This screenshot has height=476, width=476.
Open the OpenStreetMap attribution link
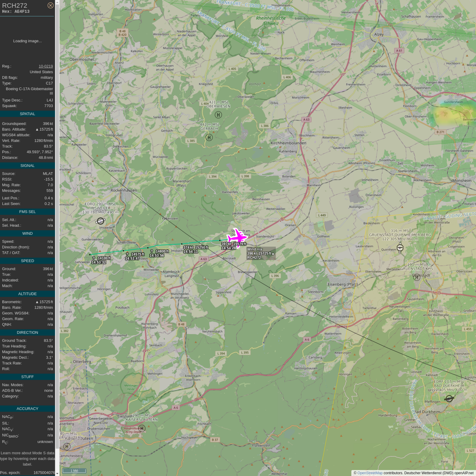[370, 473]
